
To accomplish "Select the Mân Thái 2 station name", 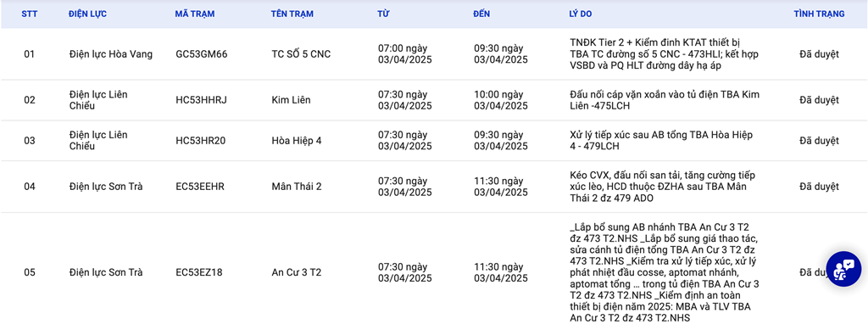I will [296, 187].
